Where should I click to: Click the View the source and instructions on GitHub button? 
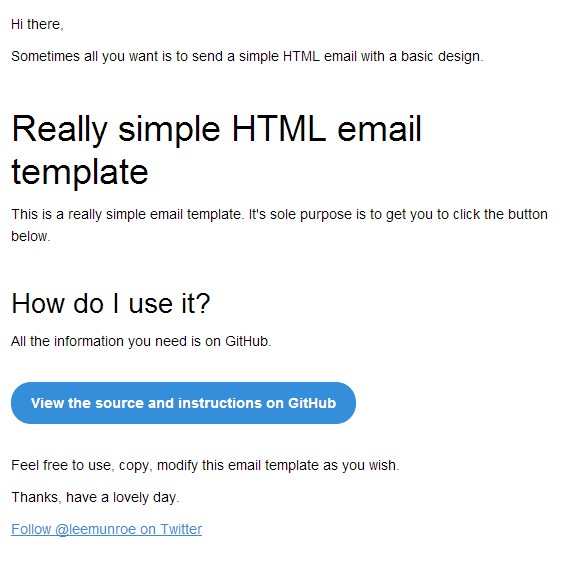tap(183, 403)
